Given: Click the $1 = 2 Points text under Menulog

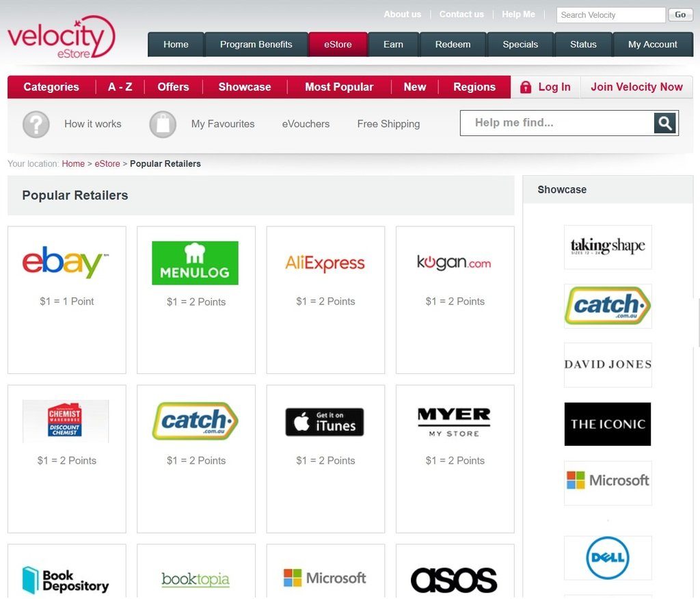Looking at the screenshot, I should pyautogui.click(x=196, y=302).
